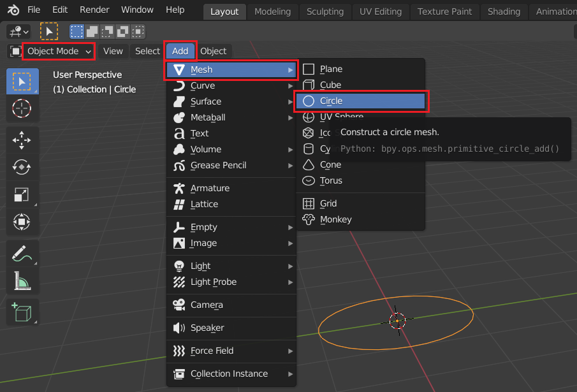Expand the Force Field submenu
Screen dimensions: 577x392
click(231, 351)
